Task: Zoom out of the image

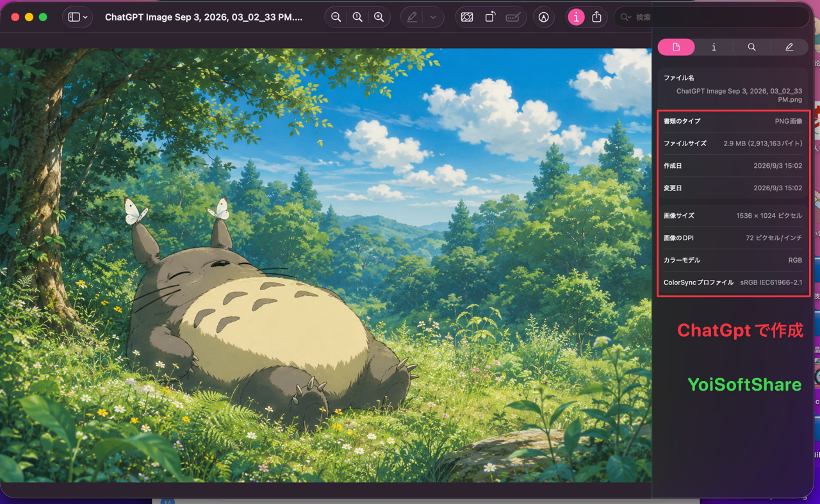Action: 336,17
